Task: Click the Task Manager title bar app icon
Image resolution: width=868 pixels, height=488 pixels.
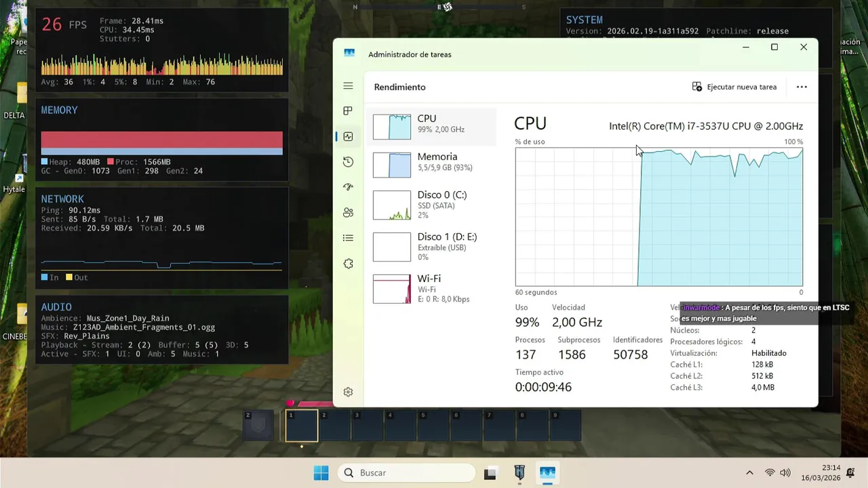Action: pyautogui.click(x=349, y=54)
